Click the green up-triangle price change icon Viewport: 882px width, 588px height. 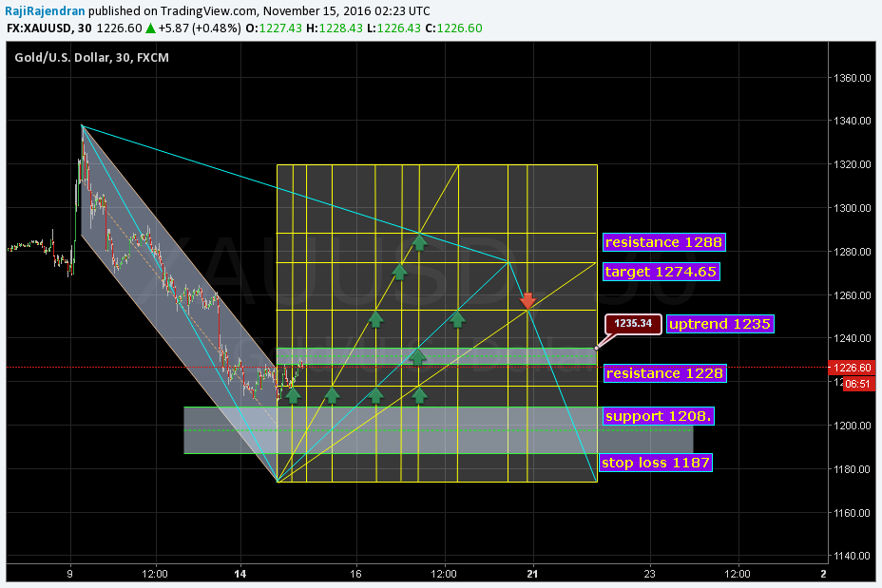point(150,28)
